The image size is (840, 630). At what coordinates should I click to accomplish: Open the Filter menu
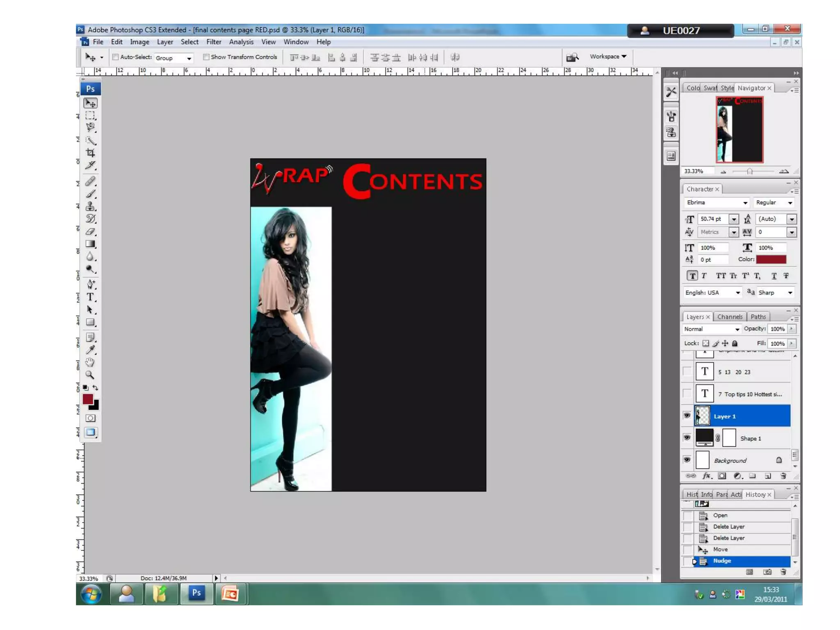click(214, 42)
